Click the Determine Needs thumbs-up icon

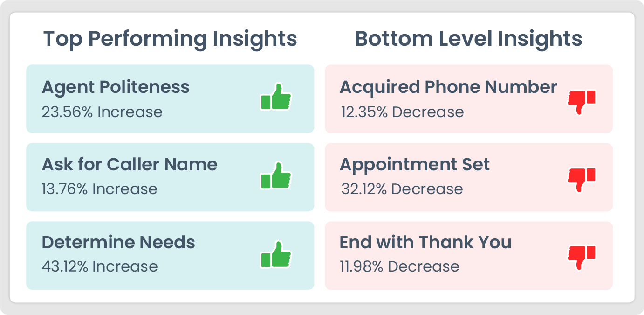pos(275,254)
